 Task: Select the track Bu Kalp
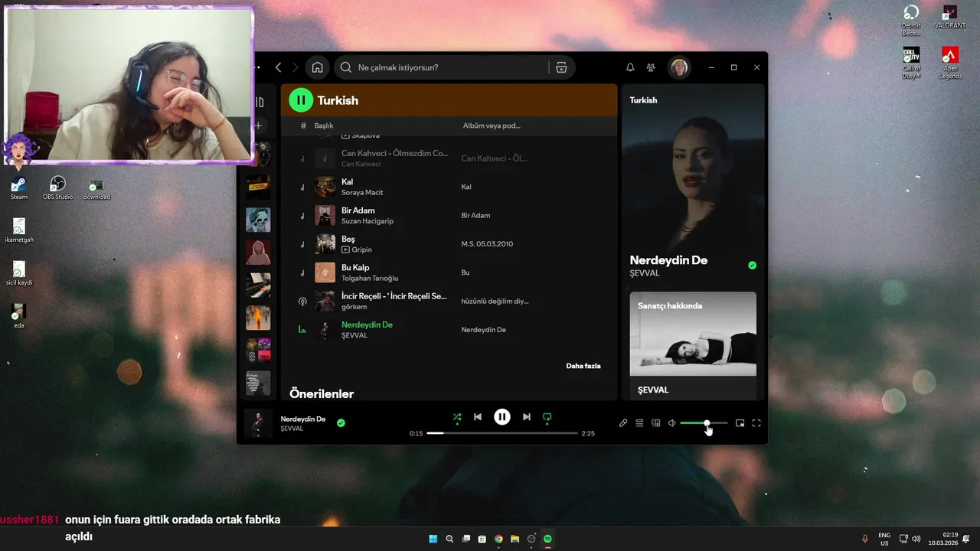tap(449, 272)
